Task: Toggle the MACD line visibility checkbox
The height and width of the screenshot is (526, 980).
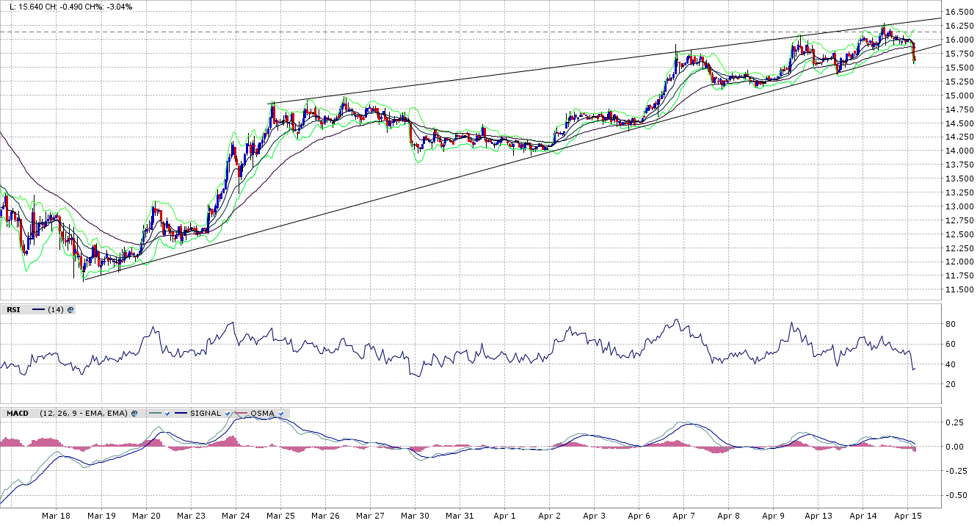Action: click(x=167, y=414)
